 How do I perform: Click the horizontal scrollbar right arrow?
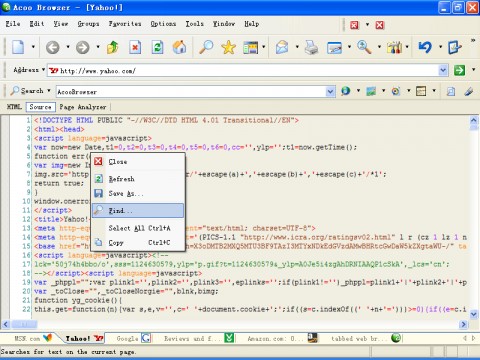pyautogui.click(x=463, y=324)
